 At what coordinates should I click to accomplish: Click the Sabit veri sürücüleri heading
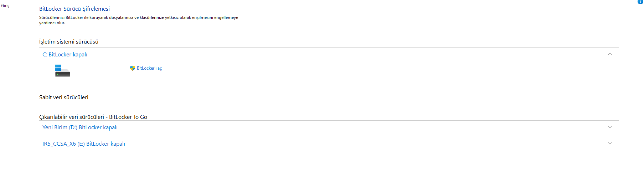click(64, 97)
